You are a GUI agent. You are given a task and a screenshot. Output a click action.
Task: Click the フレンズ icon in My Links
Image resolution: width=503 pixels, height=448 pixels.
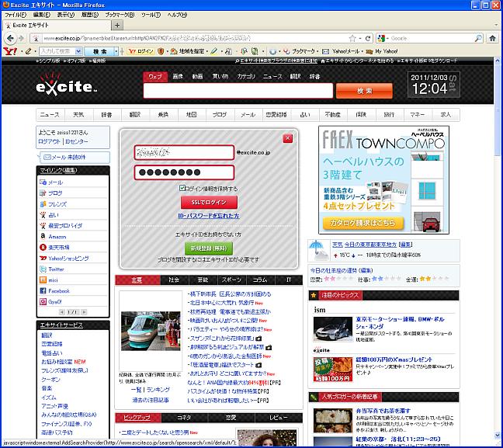(43, 204)
